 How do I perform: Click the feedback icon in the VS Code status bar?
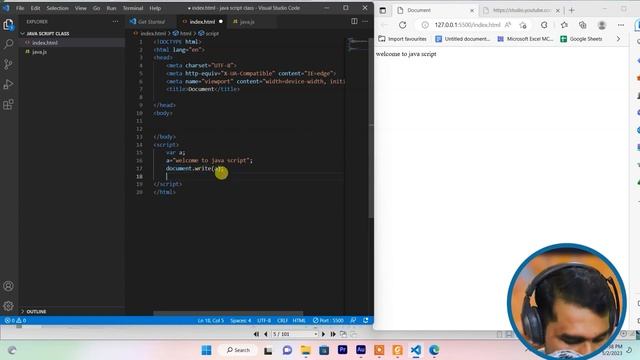pyautogui.click(x=353, y=320)
